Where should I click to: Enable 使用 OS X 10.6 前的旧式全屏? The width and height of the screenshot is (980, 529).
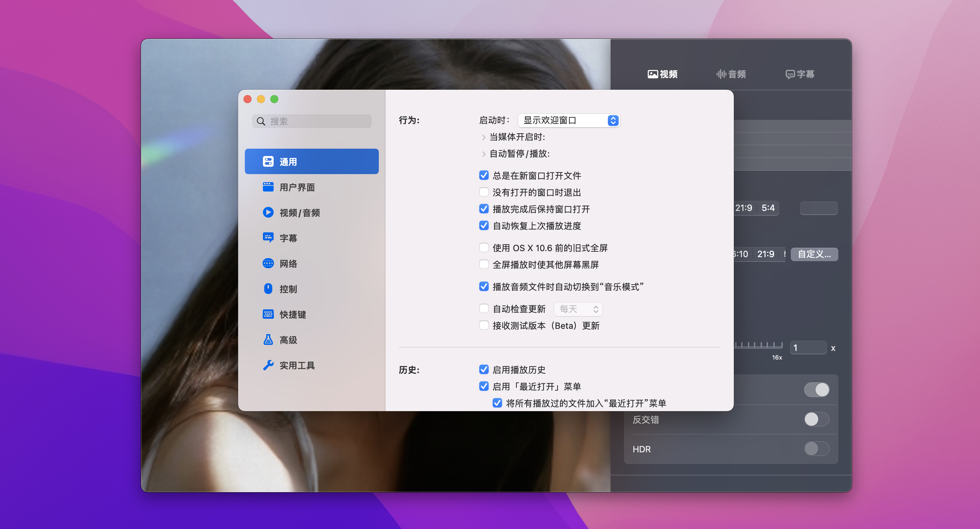[x=484, y=247]
